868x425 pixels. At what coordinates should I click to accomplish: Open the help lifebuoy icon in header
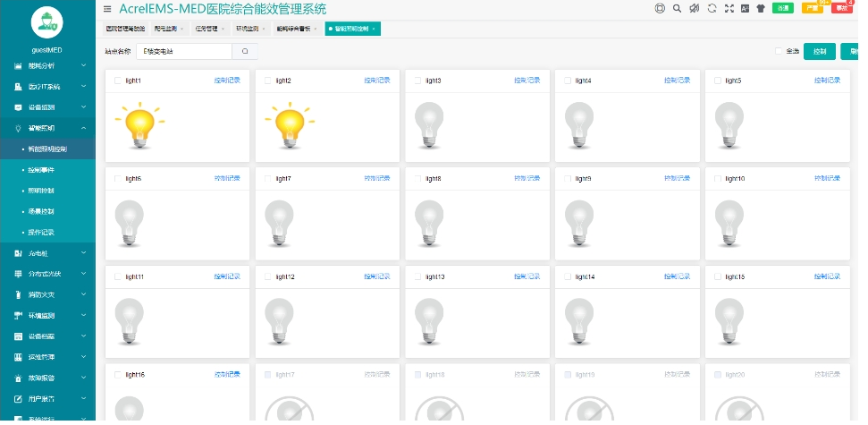click(x=660, y=8)
